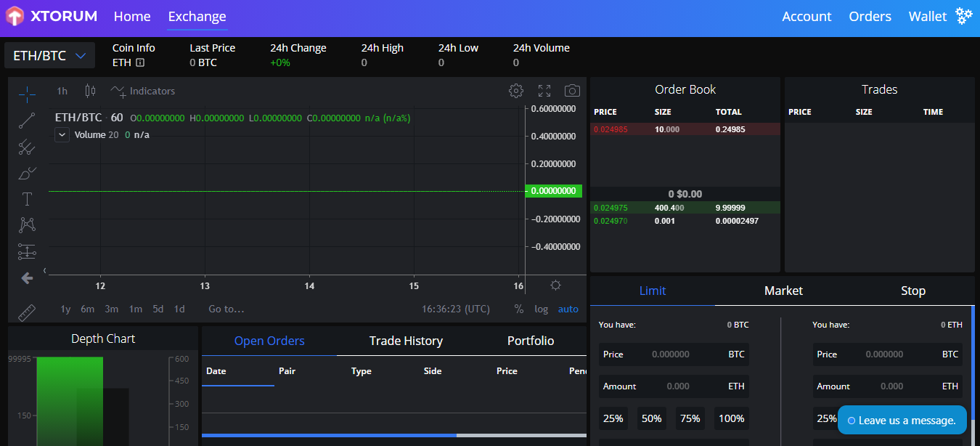Switch to Portfolio tab
980x446 pixels.
tap(531, 341)
